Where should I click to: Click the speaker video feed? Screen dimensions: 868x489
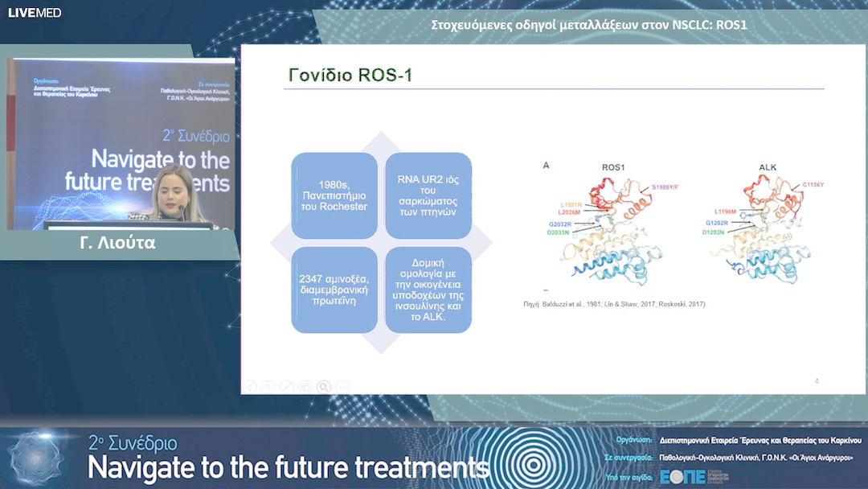121,143
